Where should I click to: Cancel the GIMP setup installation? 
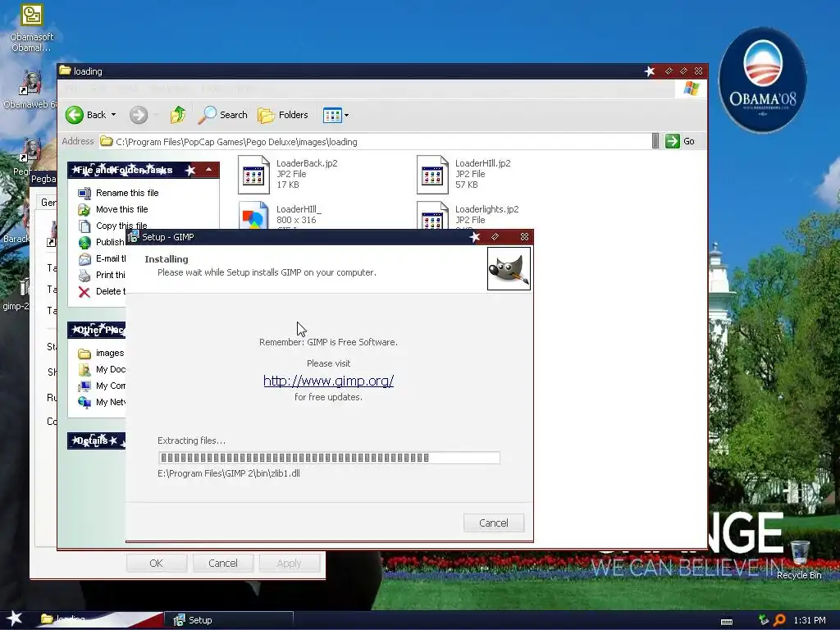(x=493, y=523)
